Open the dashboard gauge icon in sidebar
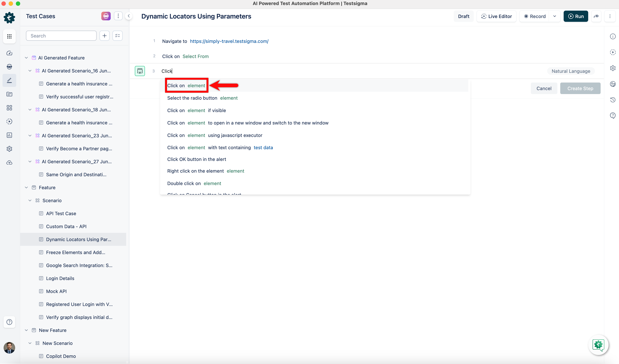This screenshot has height=364, width=619. pyautogui.click(x=9, y=53)
